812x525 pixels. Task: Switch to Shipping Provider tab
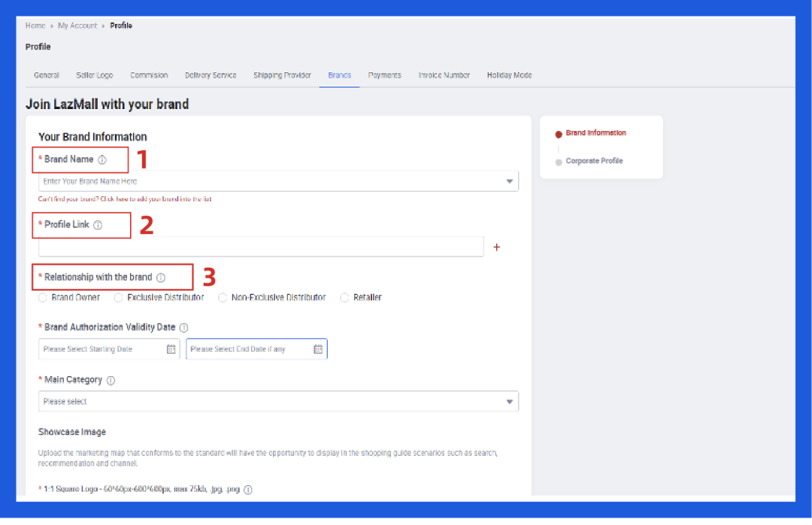click(282, 75)
